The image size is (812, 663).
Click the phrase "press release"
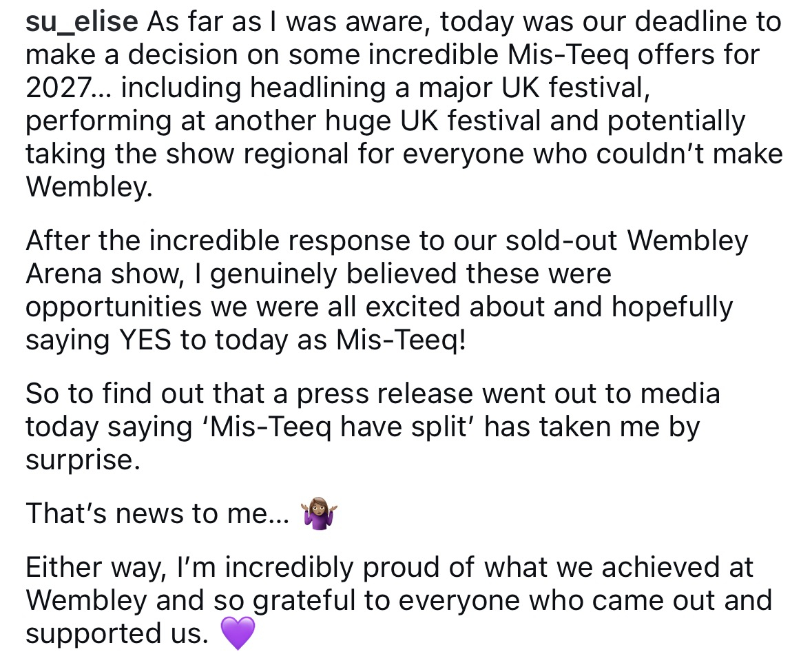(385, 395)
